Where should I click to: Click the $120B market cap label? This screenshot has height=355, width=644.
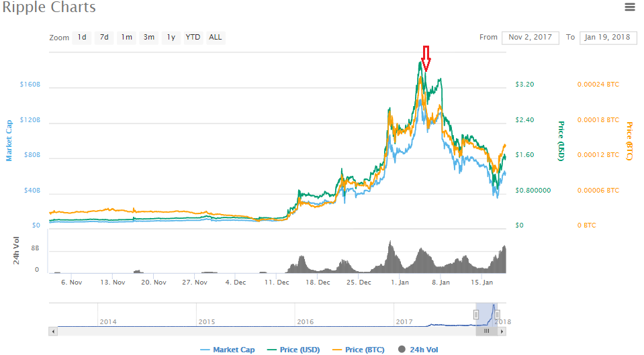30,120
